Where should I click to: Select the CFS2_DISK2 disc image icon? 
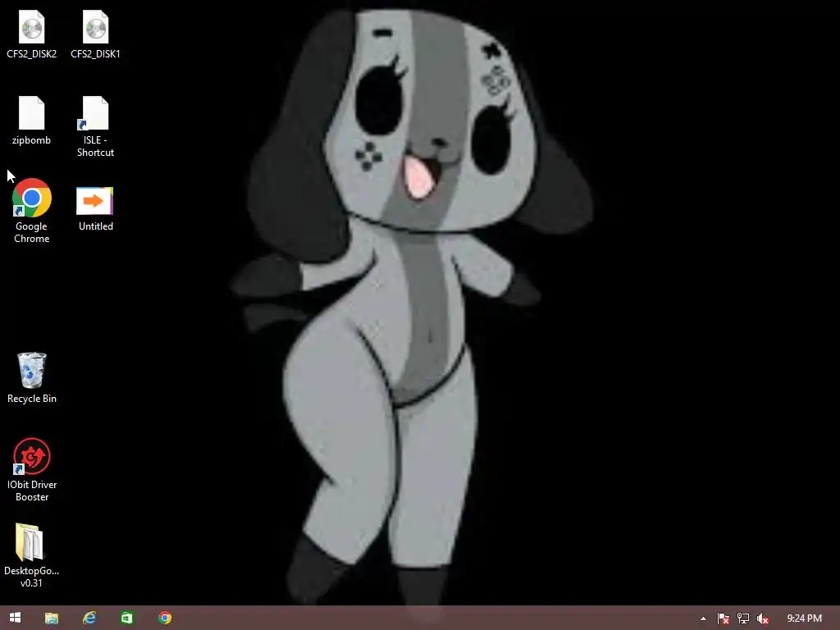[x=32, y=27]
